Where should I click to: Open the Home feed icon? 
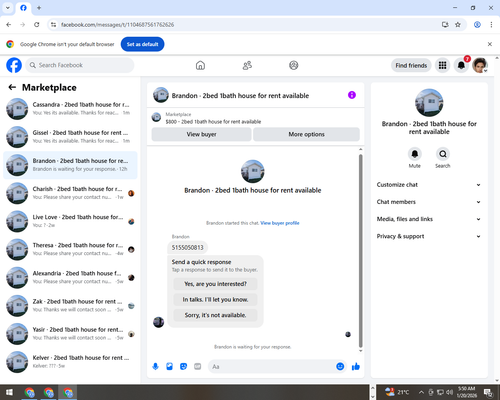click(200, 65)
